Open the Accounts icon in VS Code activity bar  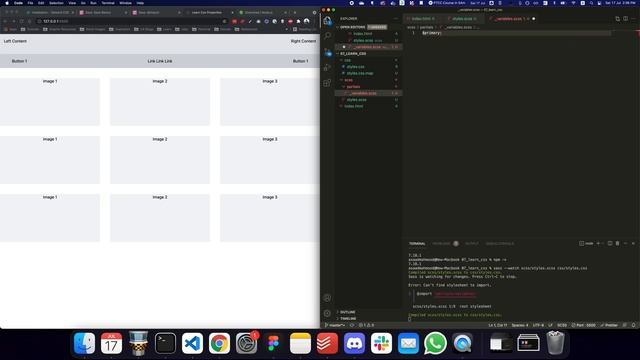click(327, 298)
